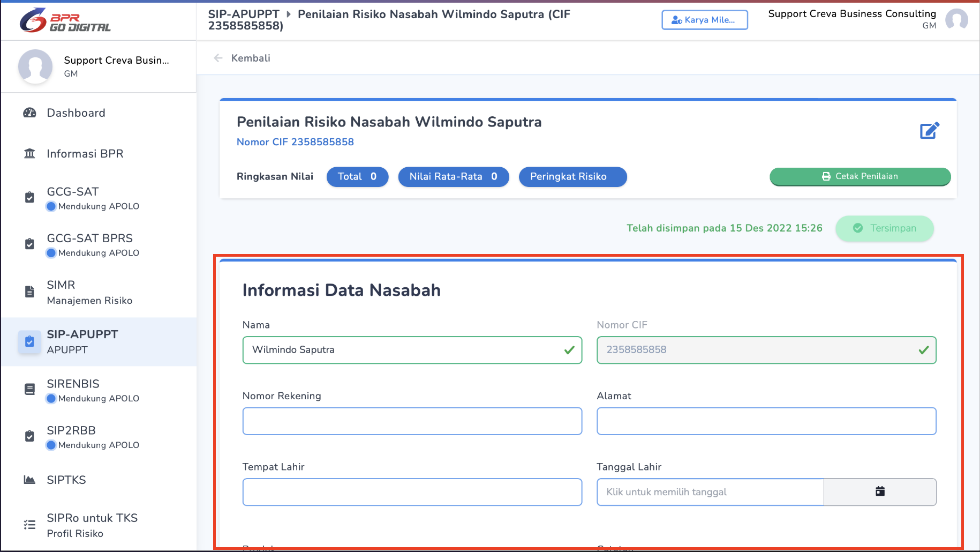This screenshot has width=980, height=552.
Task: Open the SIRENBIS menu item
Action: (99, 391)
